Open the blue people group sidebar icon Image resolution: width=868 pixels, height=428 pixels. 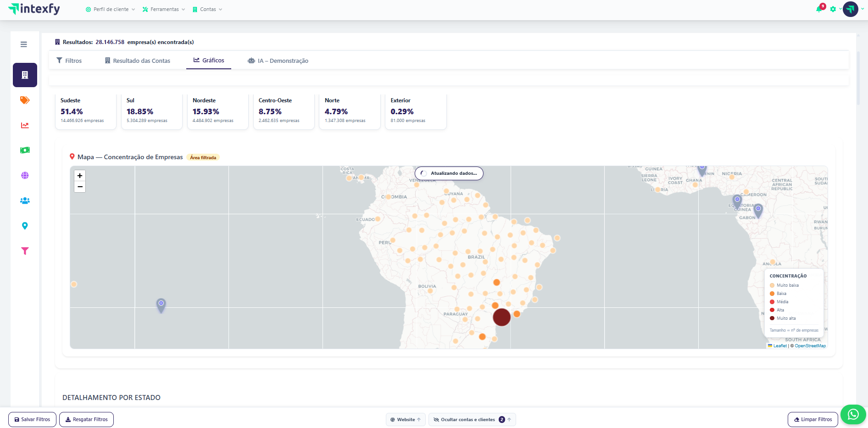tap(25, 200)
